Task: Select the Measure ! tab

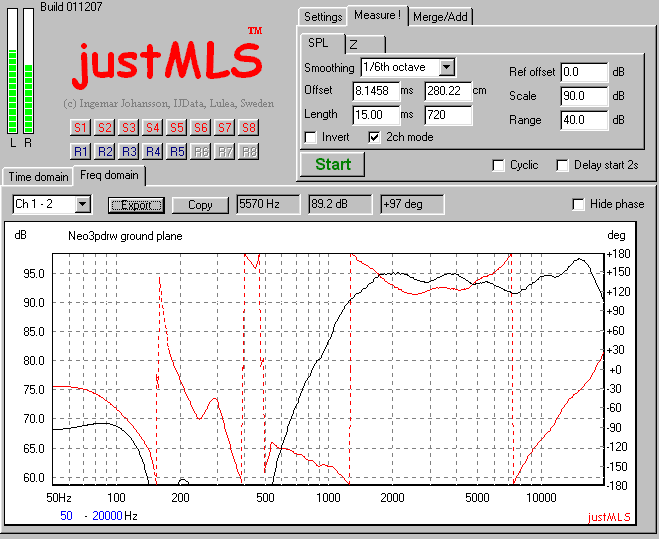Action: coord(377,16)
